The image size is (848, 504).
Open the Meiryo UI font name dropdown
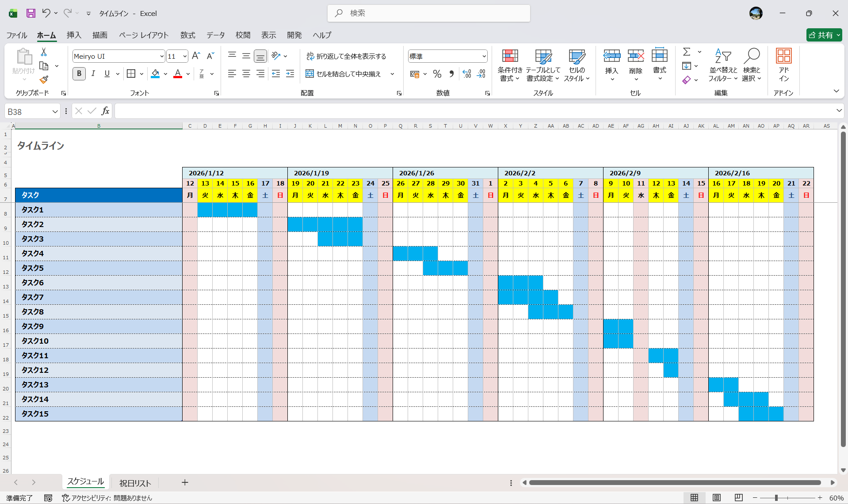coord(162,57)
